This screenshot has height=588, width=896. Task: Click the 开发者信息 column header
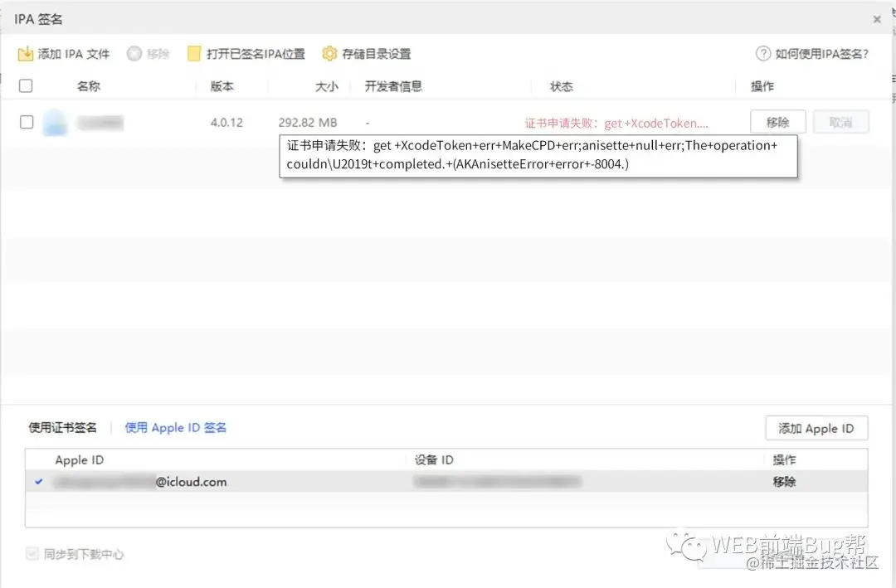(x=393, y=86)
